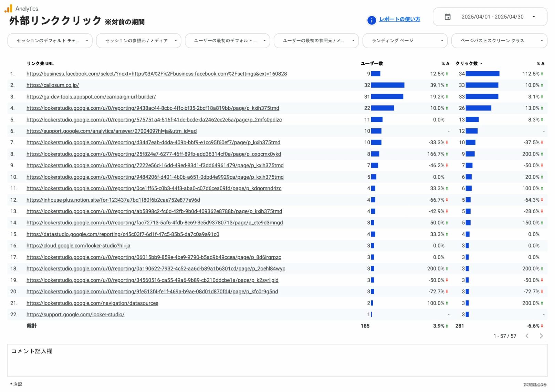The height and width of the screenshot is (392, 555).
Task: Open the business.facebook.com link in row 1
Action: (x=156, y=74)
